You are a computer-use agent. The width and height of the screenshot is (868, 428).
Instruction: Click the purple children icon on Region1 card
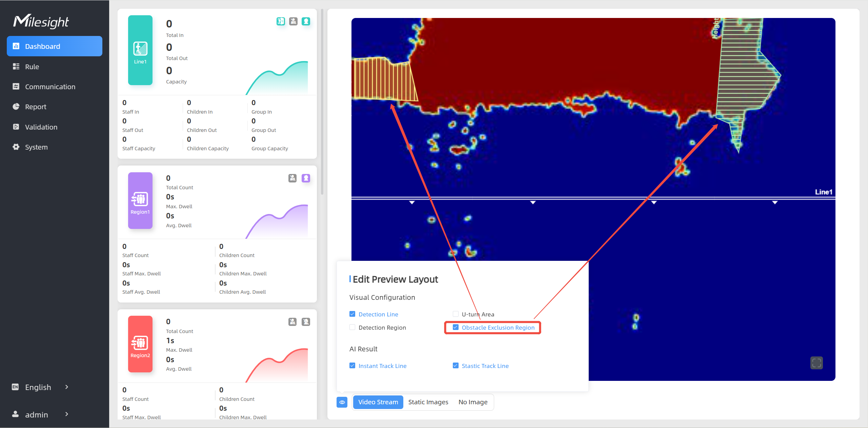coord(306,178)
